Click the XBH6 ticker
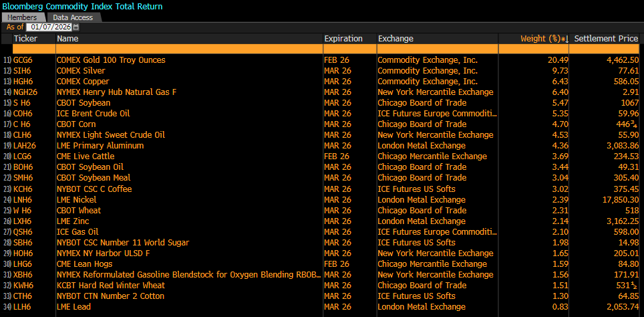Image resolution: width=644 pixels, height=317 pixels. 23,275
